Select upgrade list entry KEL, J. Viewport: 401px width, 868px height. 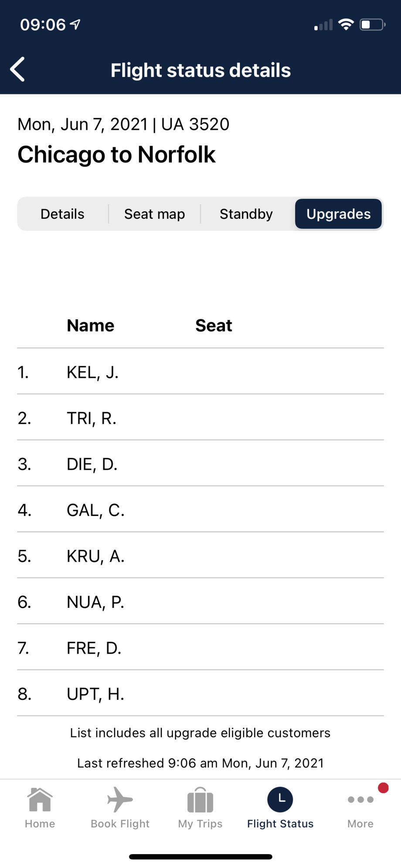(200, 372)
